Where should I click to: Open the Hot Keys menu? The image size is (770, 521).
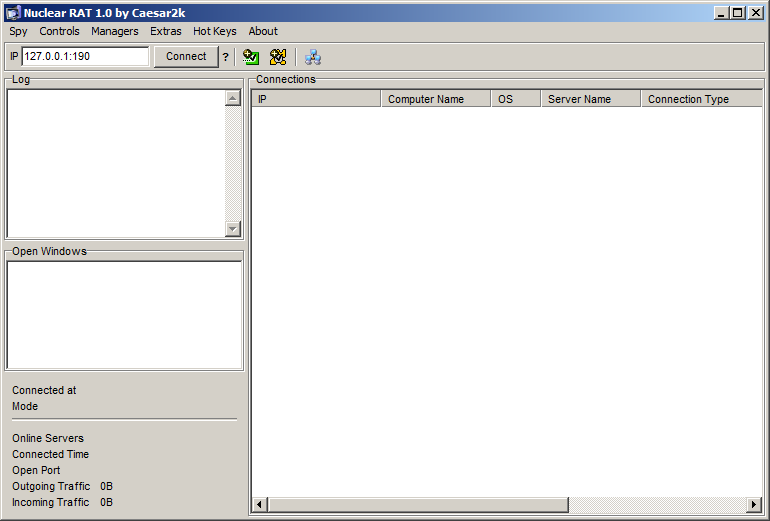(x=214, y=31)
